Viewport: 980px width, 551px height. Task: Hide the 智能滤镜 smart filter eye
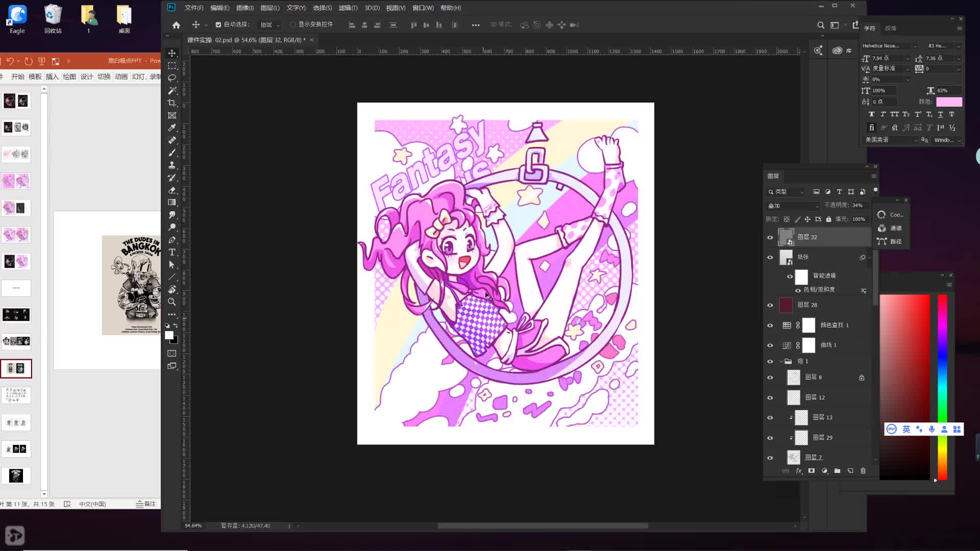coord(790,277)
